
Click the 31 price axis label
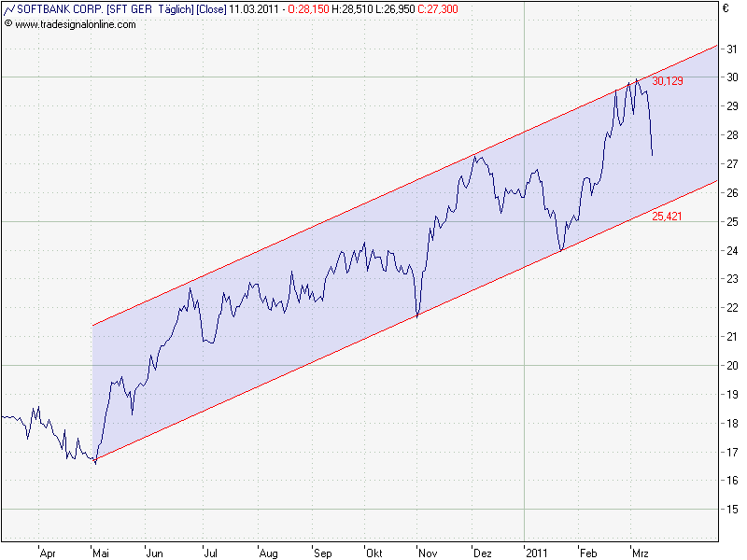[x=732, y=49]
